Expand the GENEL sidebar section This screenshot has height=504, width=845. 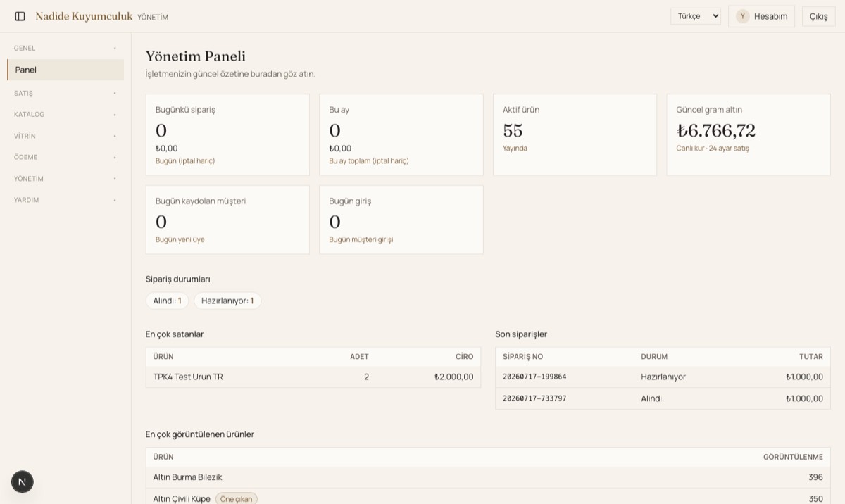[65, 48]
